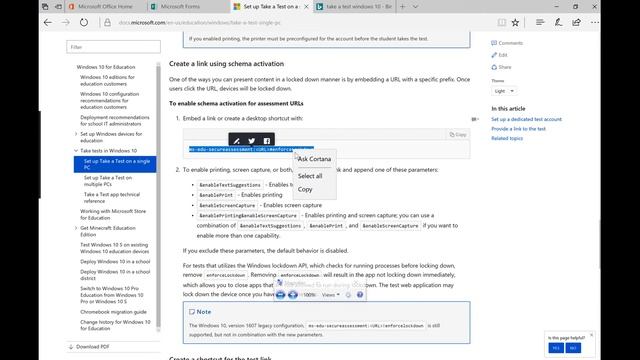The image size is (640, 360).
Task: Add page to favorites with star
Action: (x=515, y=22)
